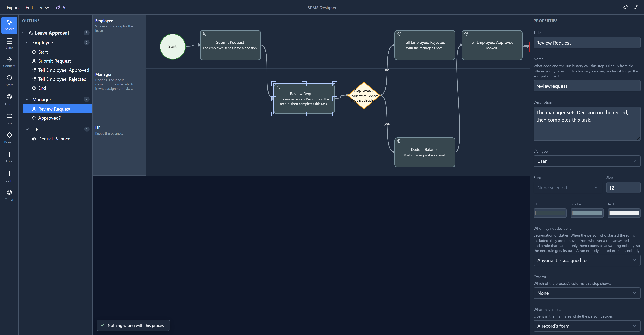Click send icon on Tell Employee: Rejected node
The width and height of the screenshot is (644, 335).
399,34
